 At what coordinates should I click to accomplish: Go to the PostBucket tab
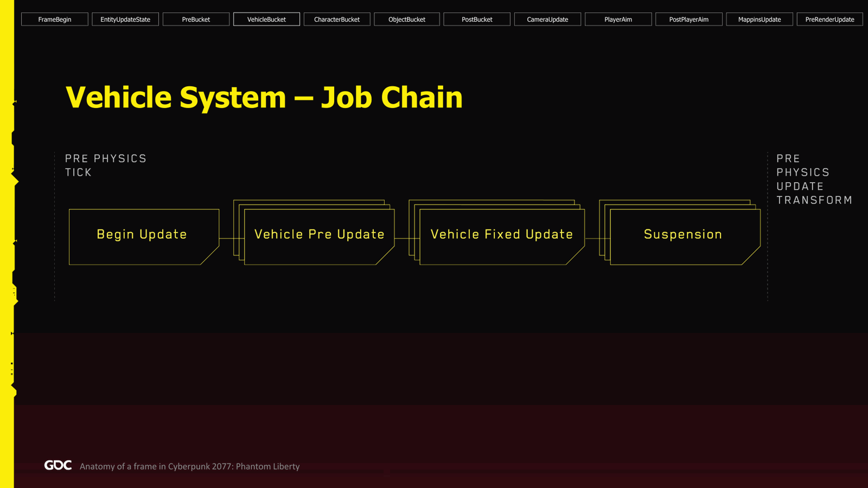point(477,20)
